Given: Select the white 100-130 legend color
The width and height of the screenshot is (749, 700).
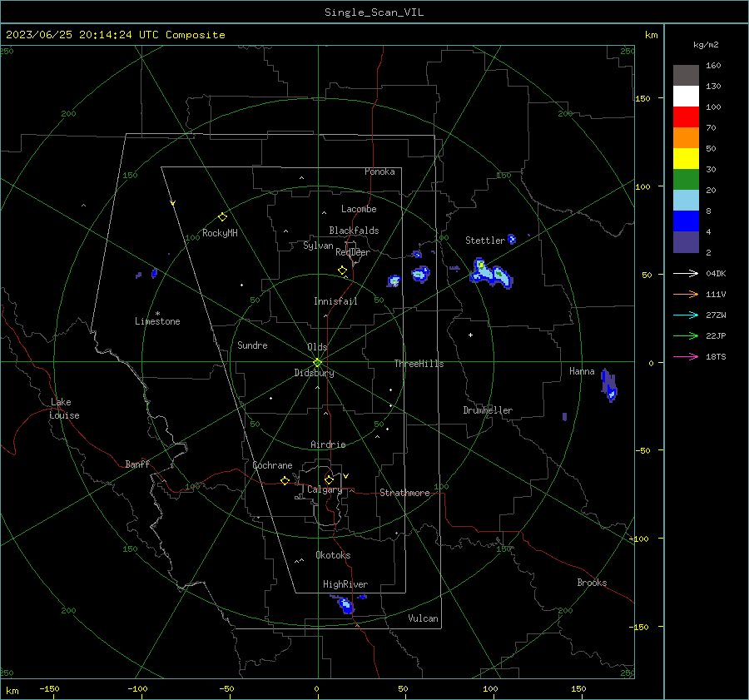Looking at the screenshot, I should click(x=686, y=97).
